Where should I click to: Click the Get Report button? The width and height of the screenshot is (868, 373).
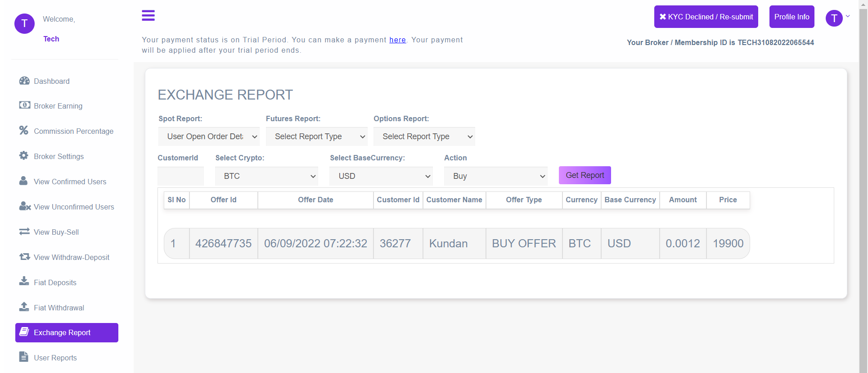[585, 175]
